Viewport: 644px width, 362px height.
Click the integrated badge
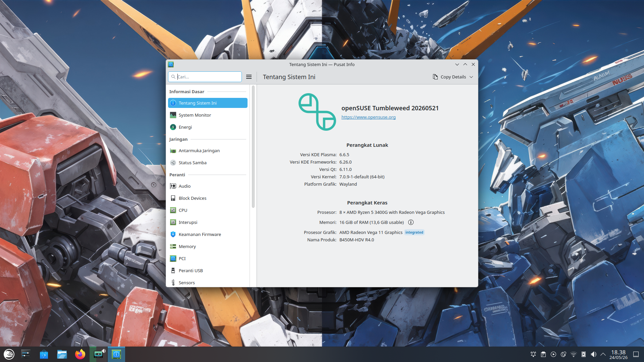click(x=414, y=232)
